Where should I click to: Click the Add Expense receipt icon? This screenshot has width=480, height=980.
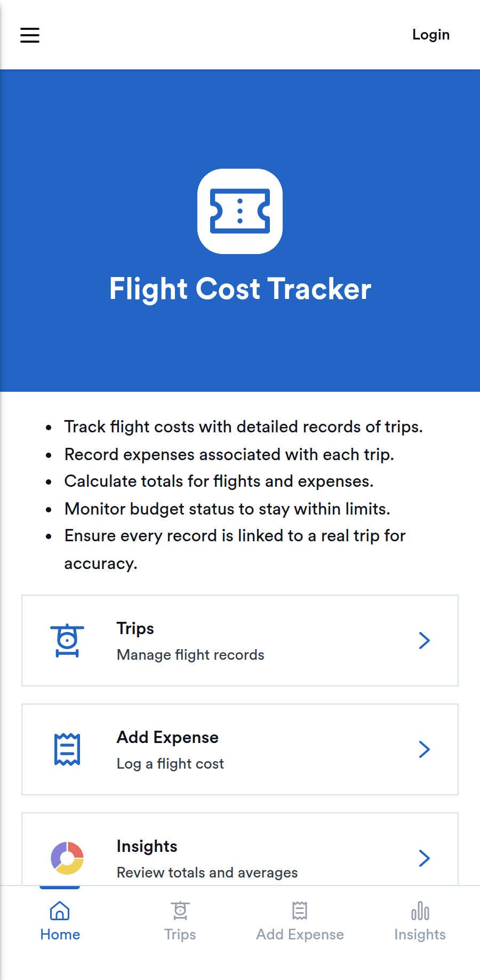coord(67,749)
